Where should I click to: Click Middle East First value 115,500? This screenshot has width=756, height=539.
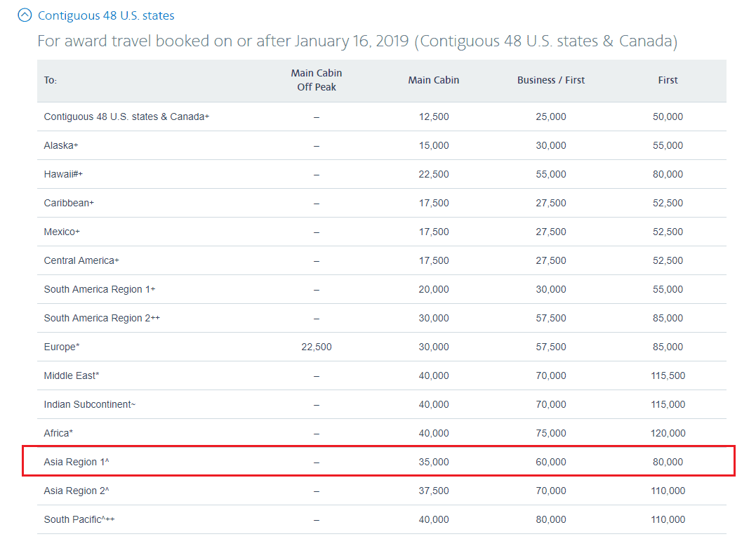[x=668, y=375]
